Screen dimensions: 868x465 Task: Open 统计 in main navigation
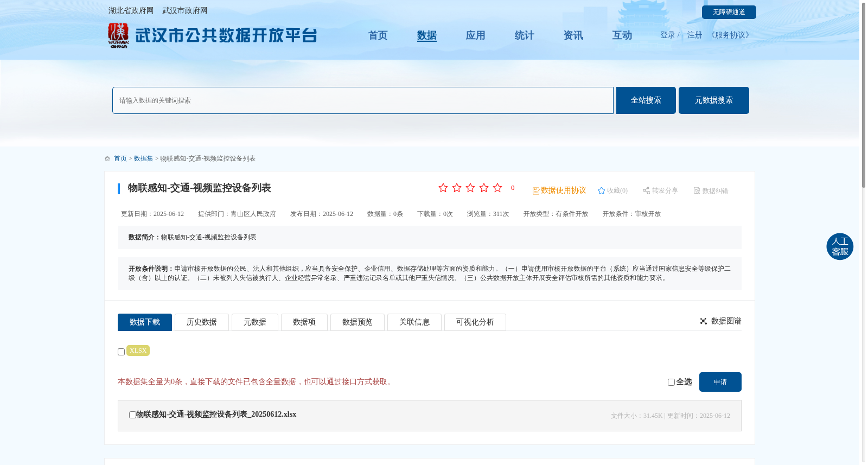tap(525, 35)
